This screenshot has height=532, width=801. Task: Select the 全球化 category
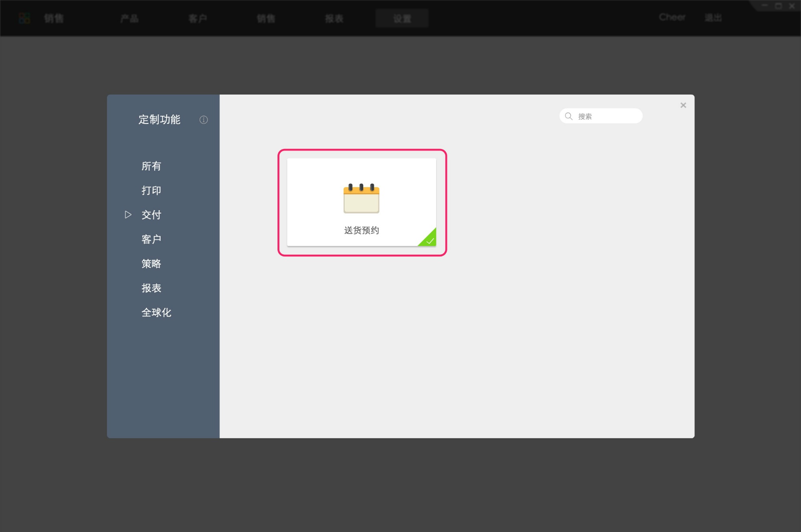157,313
